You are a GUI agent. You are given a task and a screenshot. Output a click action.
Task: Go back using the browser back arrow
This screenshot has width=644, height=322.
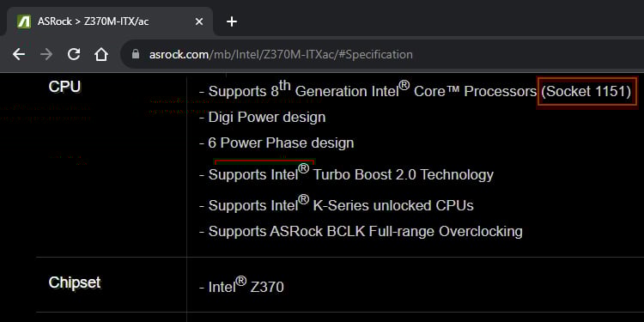click(x=19, y=54)
